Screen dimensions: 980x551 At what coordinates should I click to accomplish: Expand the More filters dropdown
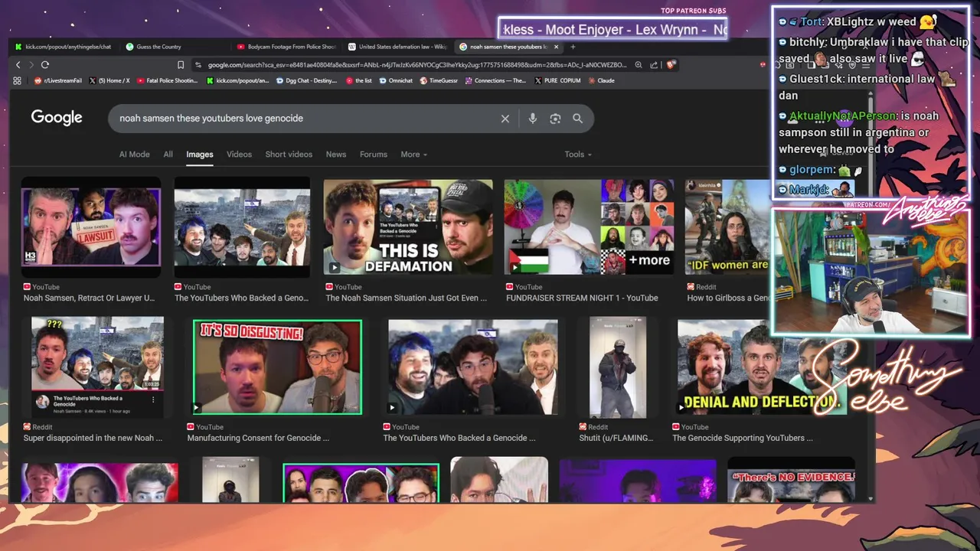pyautogui.click(x=413, y=155)
